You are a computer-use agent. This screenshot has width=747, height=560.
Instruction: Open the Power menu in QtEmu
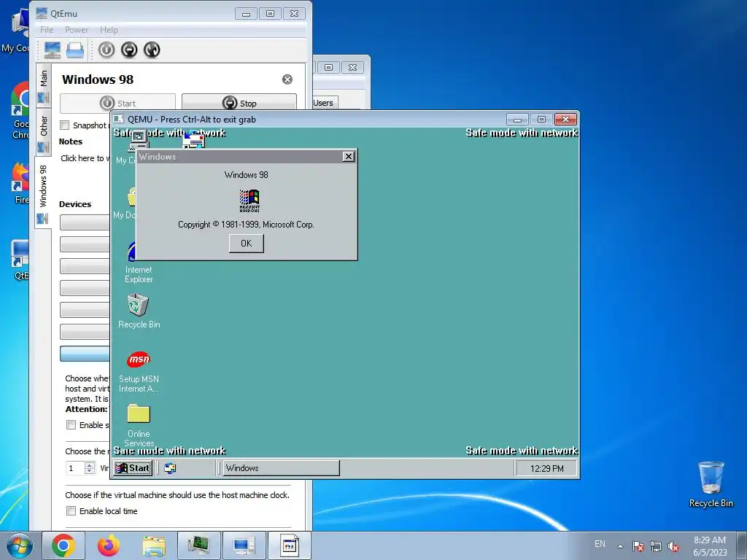pos(76,29)
